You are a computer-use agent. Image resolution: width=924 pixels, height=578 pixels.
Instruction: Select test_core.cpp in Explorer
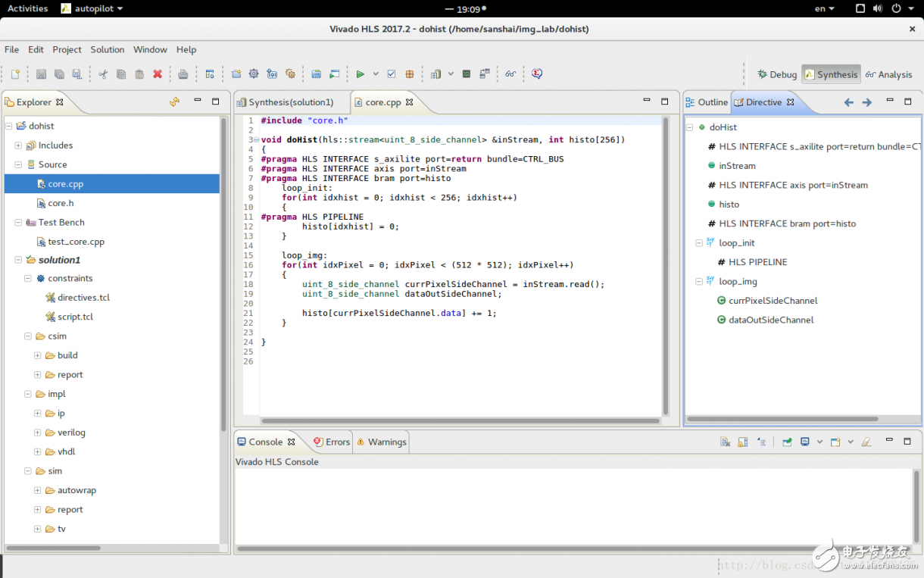coord(76,242)
